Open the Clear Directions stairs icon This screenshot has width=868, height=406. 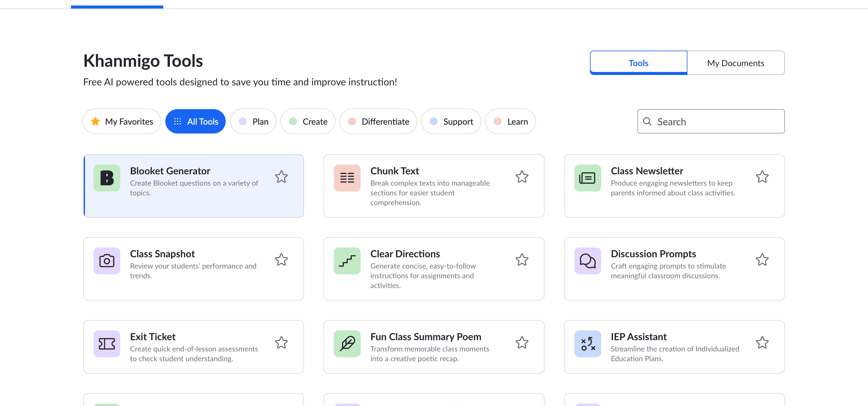pos(347,261)
